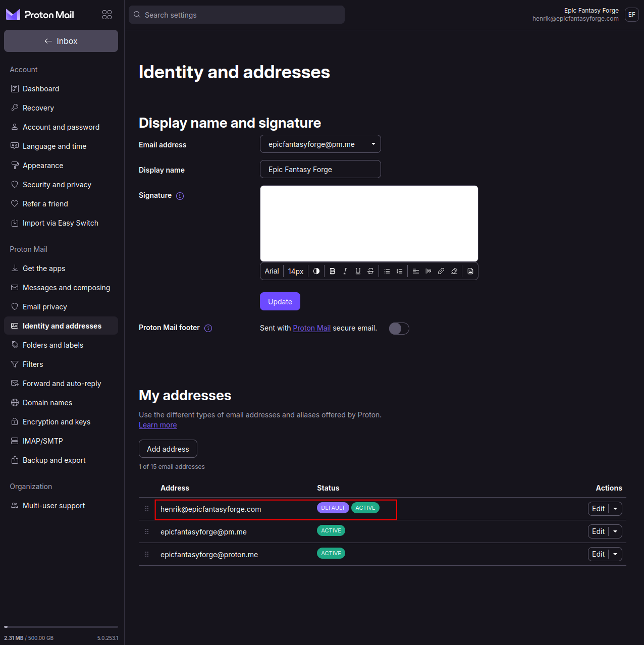The image size is (644, 645).
Task: Expand actions dropdown for epicfantasyforge@proton.me
Action: [x=615, y=554]
